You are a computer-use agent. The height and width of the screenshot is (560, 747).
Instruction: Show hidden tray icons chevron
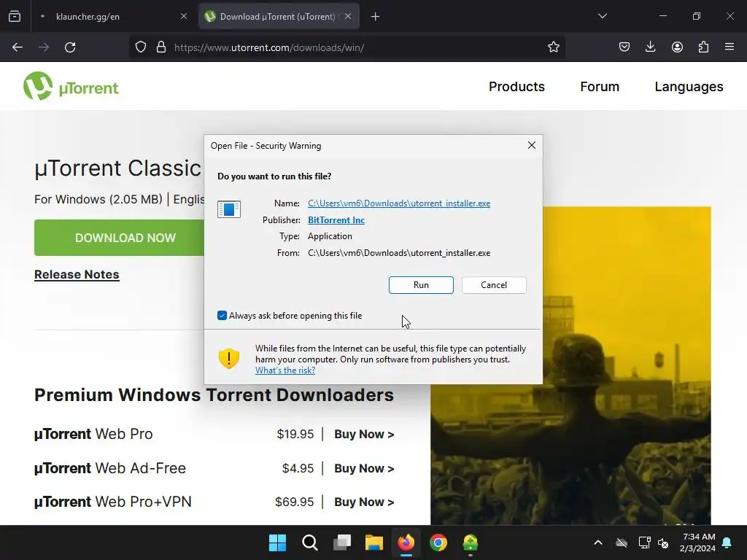click(598, 542)
